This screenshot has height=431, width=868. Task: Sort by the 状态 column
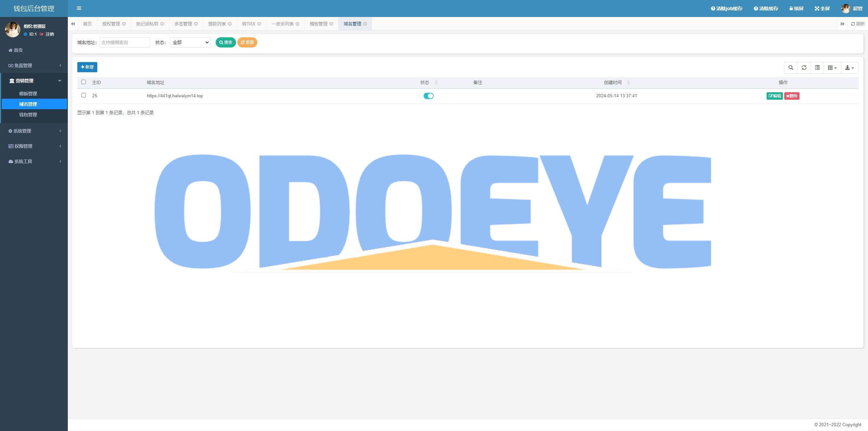[x=429, y=82]
